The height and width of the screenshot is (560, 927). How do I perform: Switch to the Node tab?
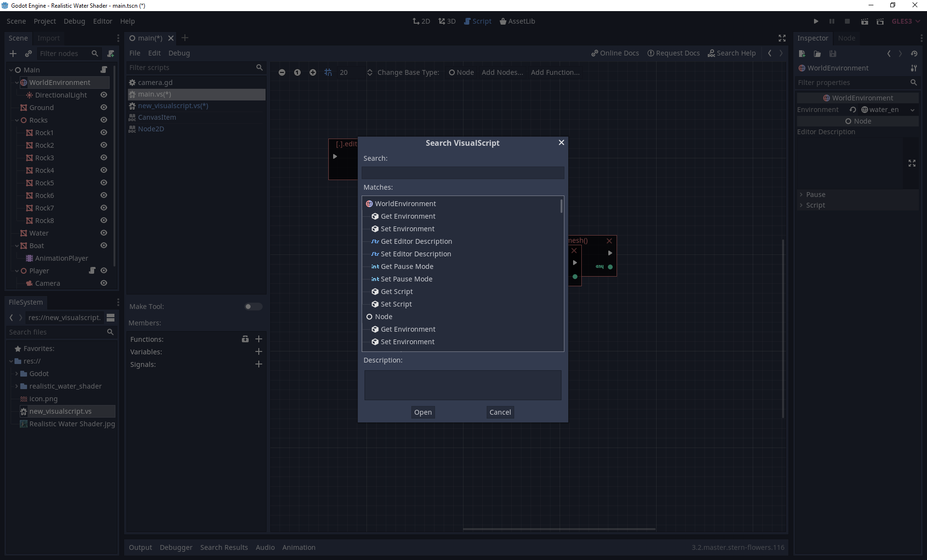pos(848,38)
